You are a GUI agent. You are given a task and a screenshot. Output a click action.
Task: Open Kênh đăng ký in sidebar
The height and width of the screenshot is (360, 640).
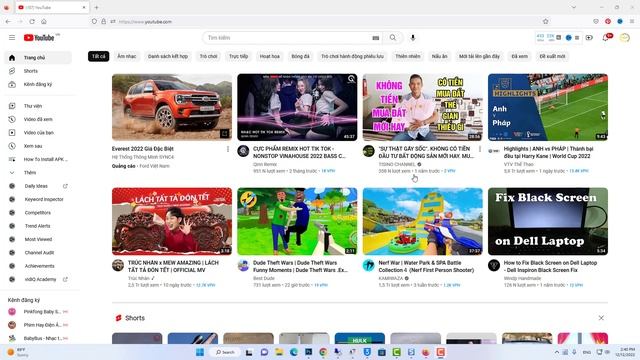[x=38, y=84]
